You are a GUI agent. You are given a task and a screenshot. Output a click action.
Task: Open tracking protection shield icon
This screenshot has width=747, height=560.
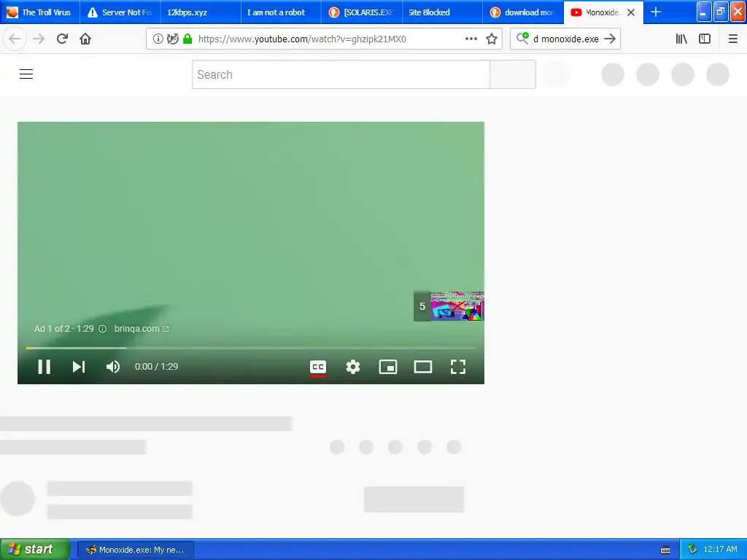[172, 39]
